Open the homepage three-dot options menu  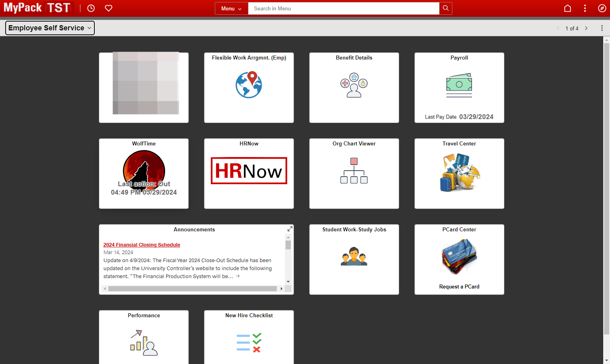tap(602, 28)
